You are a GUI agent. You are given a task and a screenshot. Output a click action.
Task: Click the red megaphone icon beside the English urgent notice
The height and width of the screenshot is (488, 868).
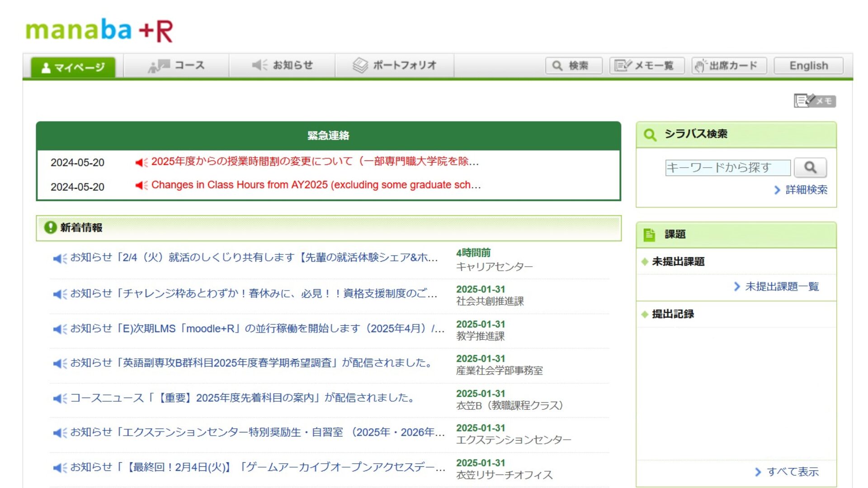(142, 185)
